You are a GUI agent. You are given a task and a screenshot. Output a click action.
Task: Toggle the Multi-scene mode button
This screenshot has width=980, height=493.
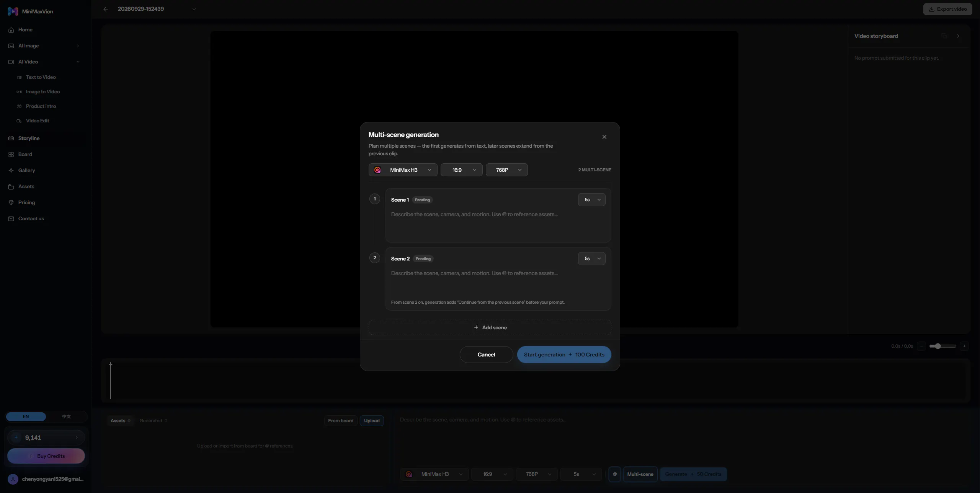point(640,474)
